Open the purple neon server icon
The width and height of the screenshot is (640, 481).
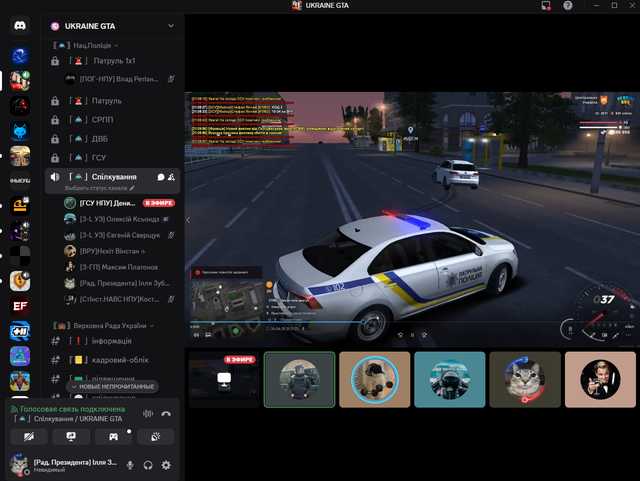[20, 231]
